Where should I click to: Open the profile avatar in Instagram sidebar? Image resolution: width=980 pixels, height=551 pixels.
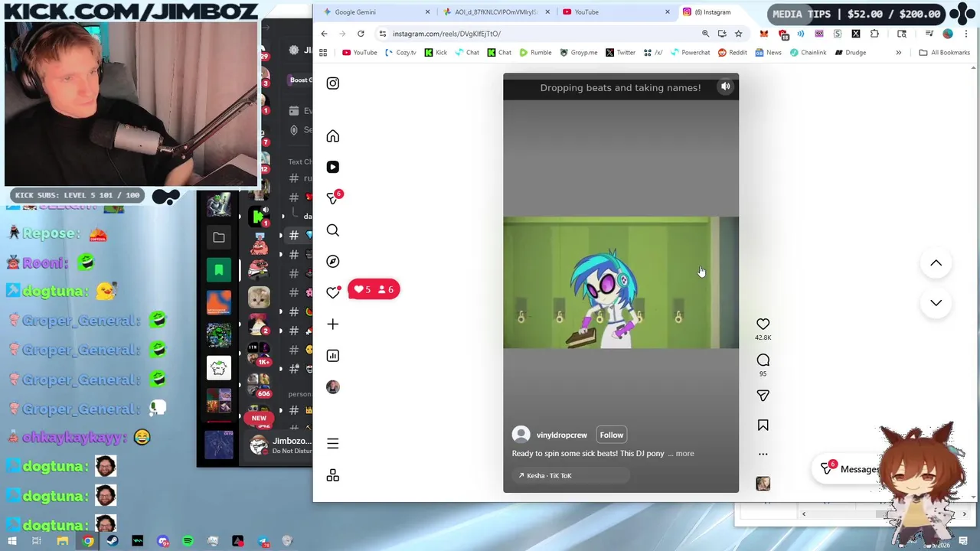point(332,387)
